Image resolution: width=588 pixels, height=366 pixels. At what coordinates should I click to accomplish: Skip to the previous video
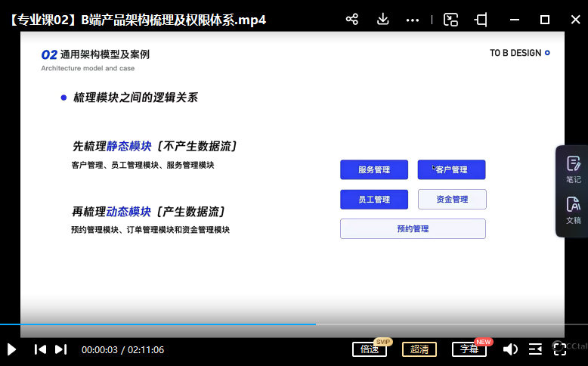40,349
